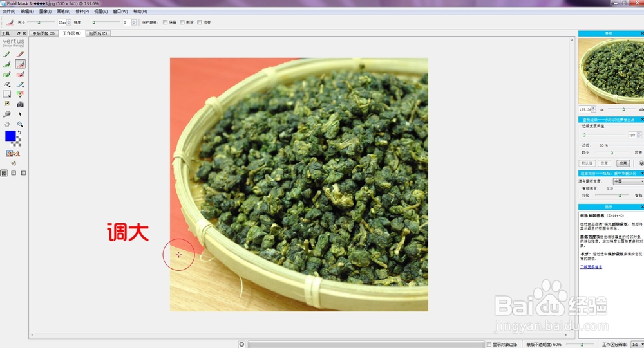Click the 应用 button
Viewport: 644px width, 348px height.
pos(623,163)
